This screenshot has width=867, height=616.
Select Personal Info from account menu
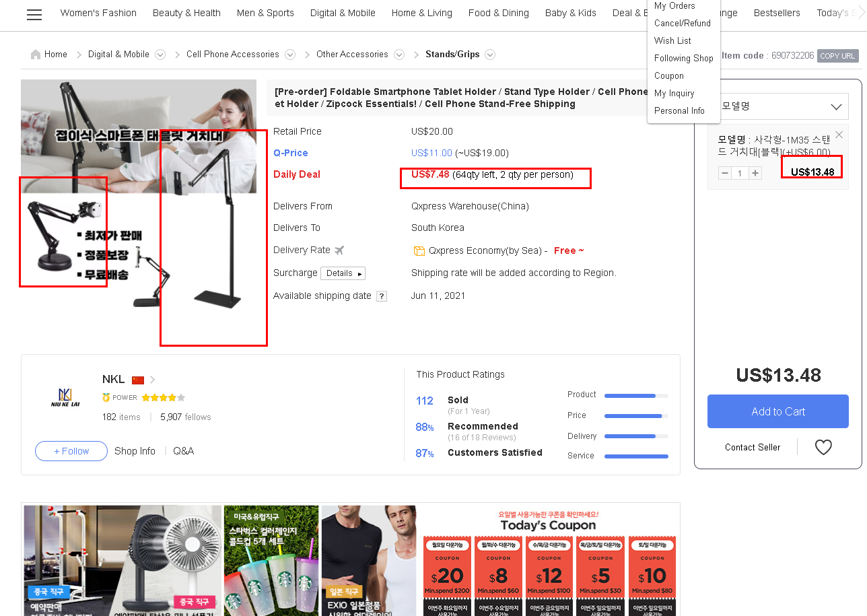click(x=679, y=111)
